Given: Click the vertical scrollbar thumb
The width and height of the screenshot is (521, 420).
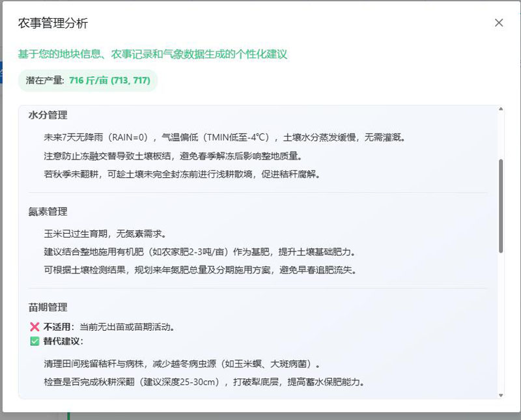Looking at the screenshot, I should click(501, 206).
